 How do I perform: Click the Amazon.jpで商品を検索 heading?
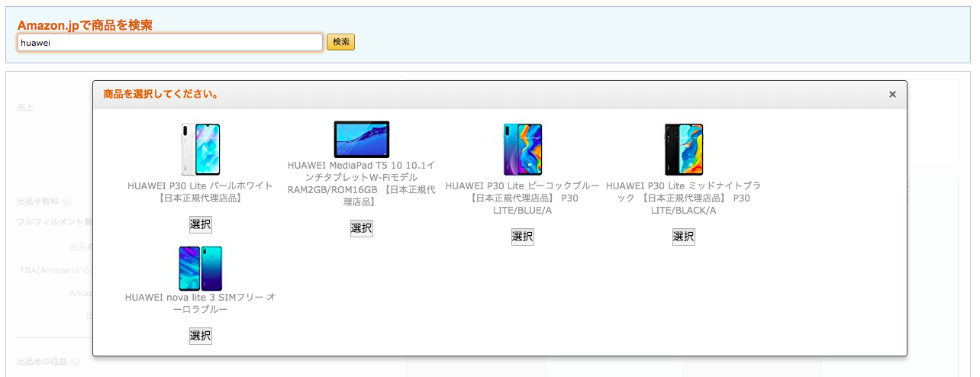tap(85, 25)
